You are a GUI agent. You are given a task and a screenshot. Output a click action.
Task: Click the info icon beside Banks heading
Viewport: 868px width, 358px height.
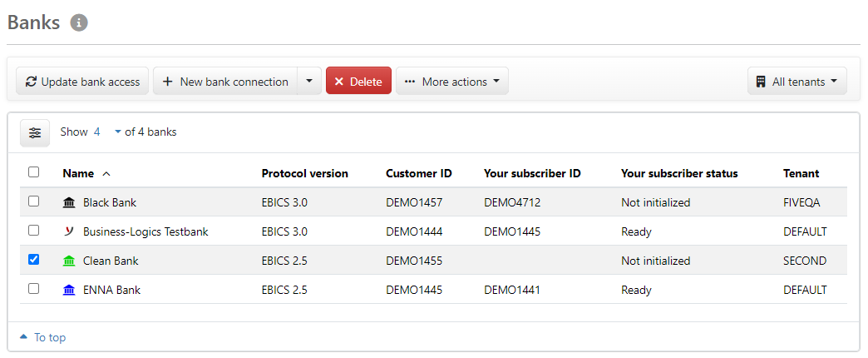(x=79, y=23)
